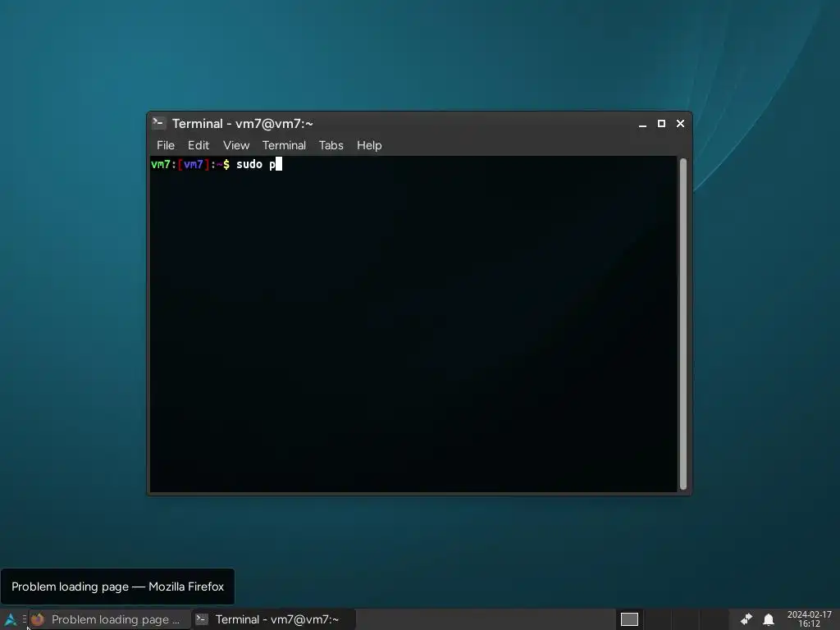This screenshot has width=840, height=630.
Task: Open the applications menu launcher icon
Action: click(10, 620)
